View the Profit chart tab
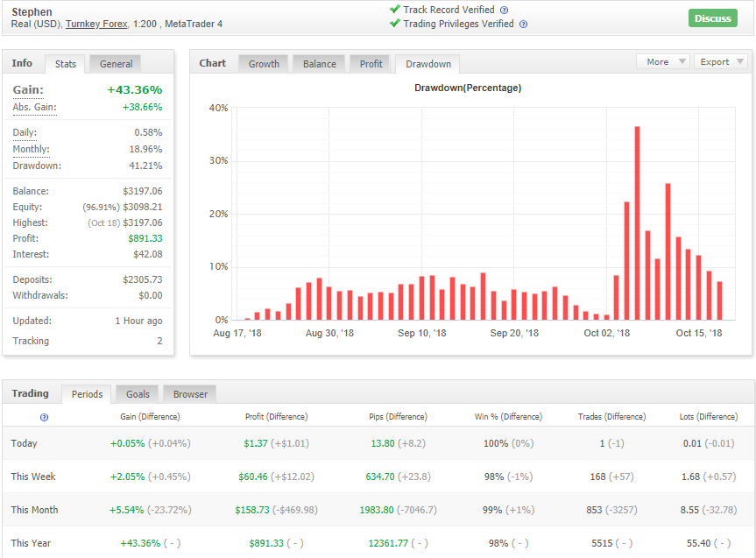 [x=371, y=64]
